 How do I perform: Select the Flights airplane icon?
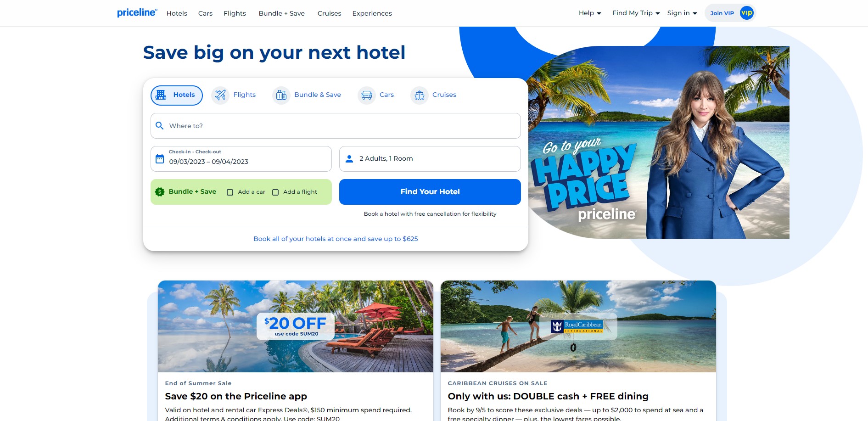pyautogui.click(x=220, y=95)
